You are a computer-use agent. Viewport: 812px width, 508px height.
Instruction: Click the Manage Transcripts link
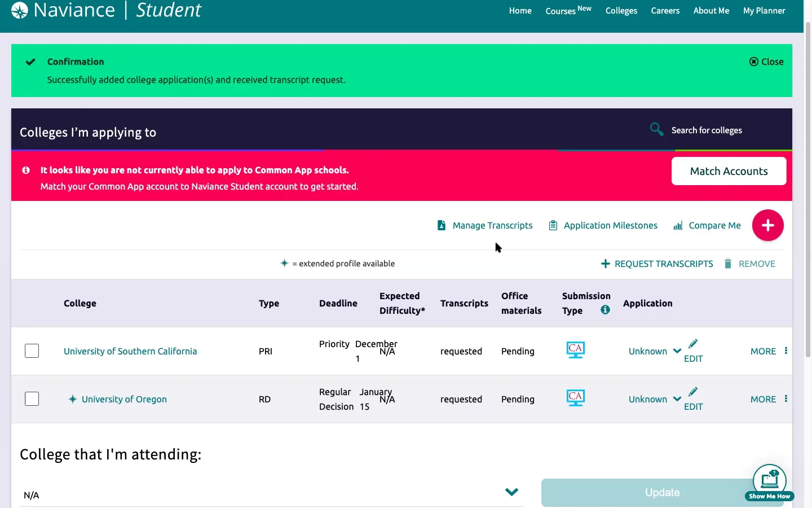tap(492, 225)
